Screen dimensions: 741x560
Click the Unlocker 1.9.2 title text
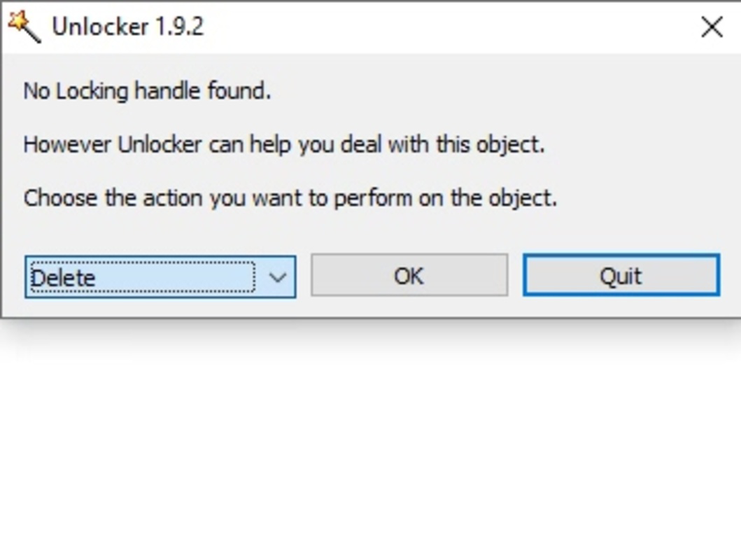pyautogui.click(x=128, y=27)
